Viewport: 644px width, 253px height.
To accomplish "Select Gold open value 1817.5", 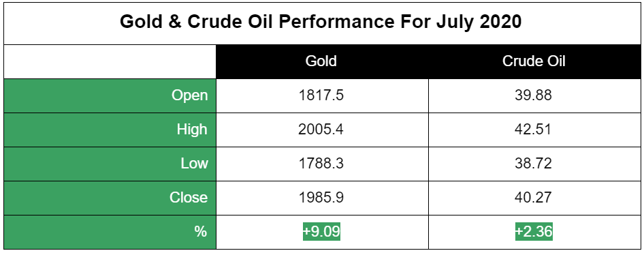I will pyautogui.click(x=321, y=95).
